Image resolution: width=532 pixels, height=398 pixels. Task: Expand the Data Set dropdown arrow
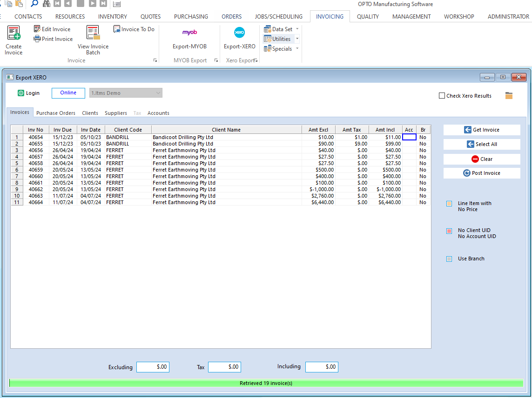(297, 29)
